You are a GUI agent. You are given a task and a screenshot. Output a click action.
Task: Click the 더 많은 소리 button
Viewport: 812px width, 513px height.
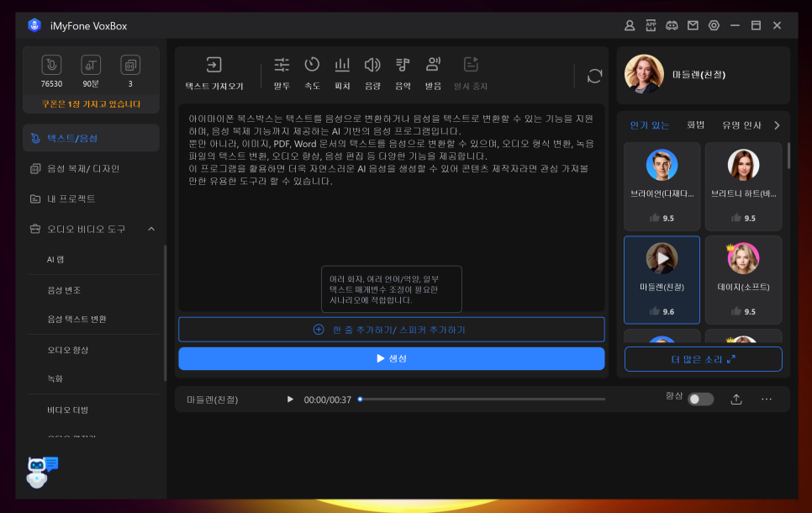(x=704, y=359)
